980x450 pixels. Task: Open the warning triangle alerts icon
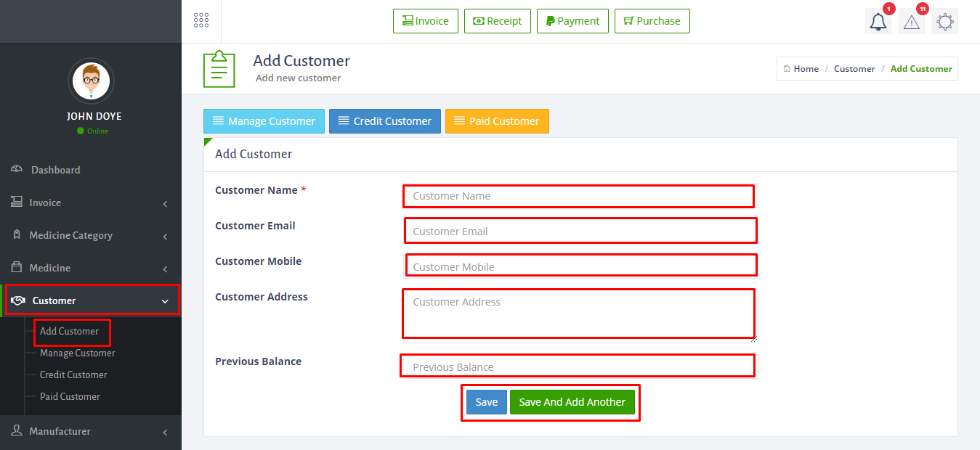click(912, 21)
